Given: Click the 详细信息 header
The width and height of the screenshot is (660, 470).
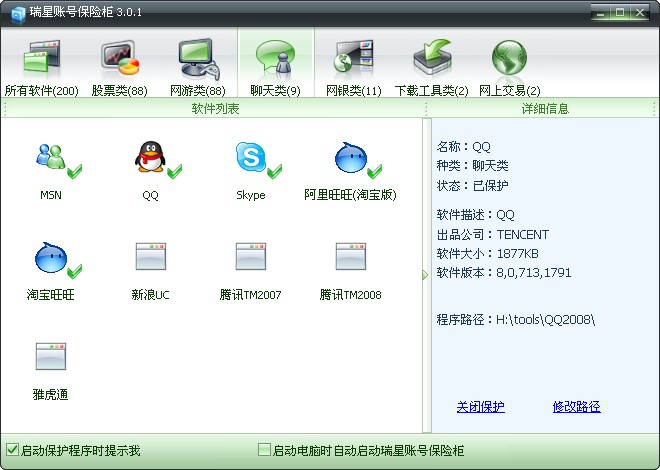Looking at the screenshot, I should pyautogui.click(x=545, y=109).
